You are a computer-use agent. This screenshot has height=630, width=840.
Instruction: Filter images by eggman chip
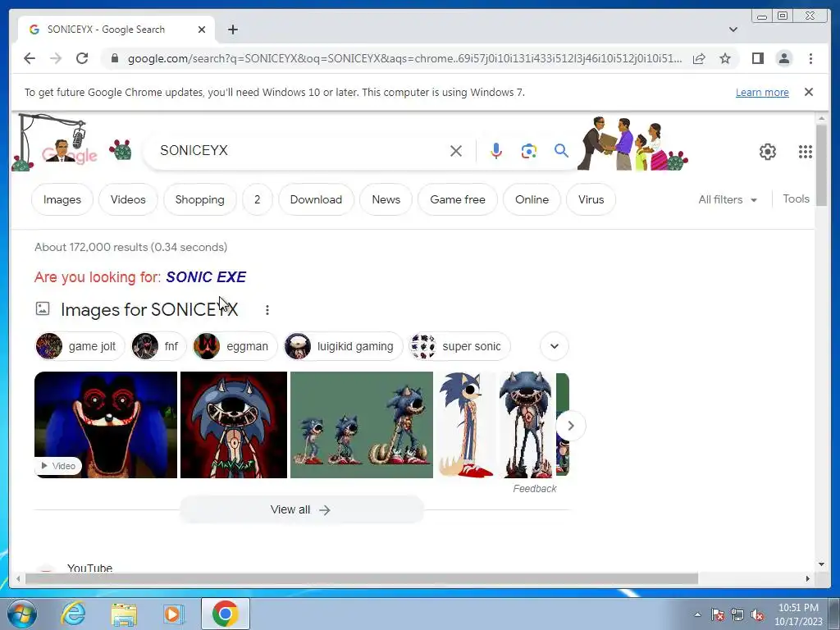tap(235, 346)
